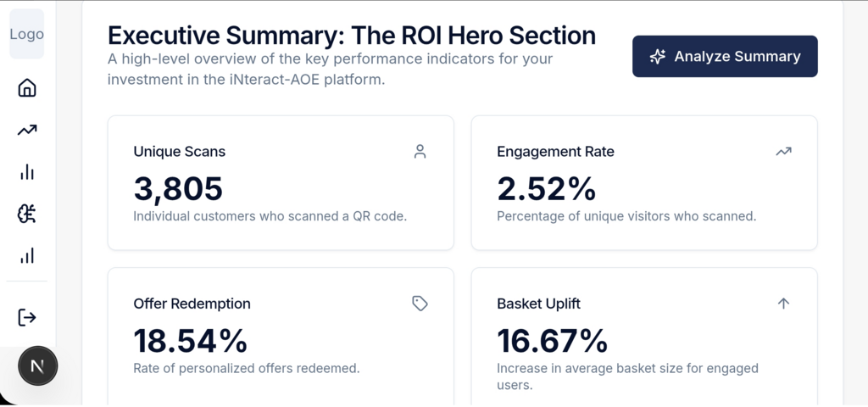Screen dimensions: 868x407
Task: Click the Logo placeholder in sidebar
Action: [27, 35]
